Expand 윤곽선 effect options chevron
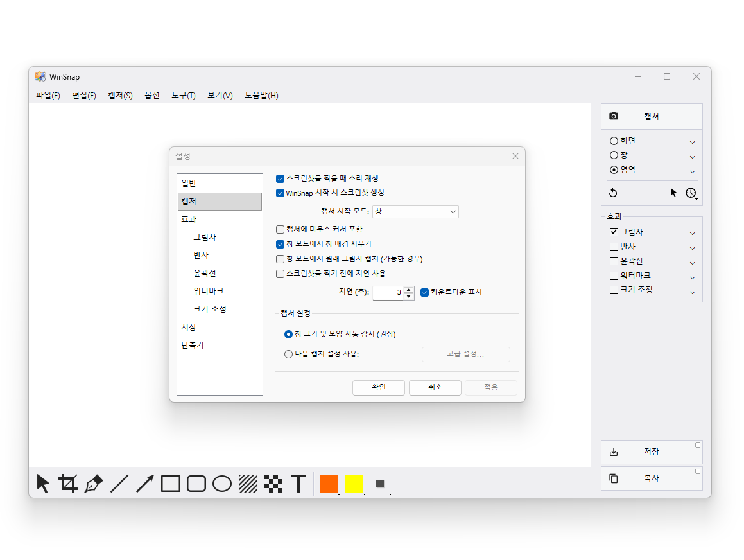This screenshot has width=744, height=560. click(692, 263)
